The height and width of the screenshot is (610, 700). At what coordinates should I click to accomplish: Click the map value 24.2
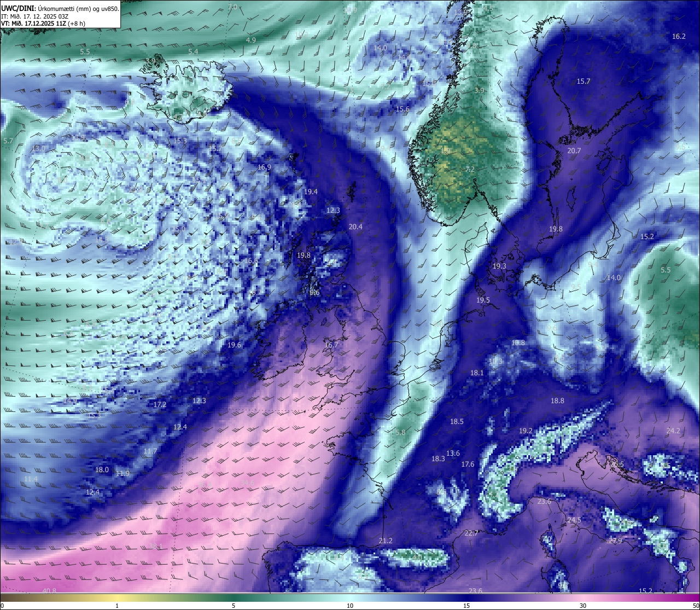point(673,431)
